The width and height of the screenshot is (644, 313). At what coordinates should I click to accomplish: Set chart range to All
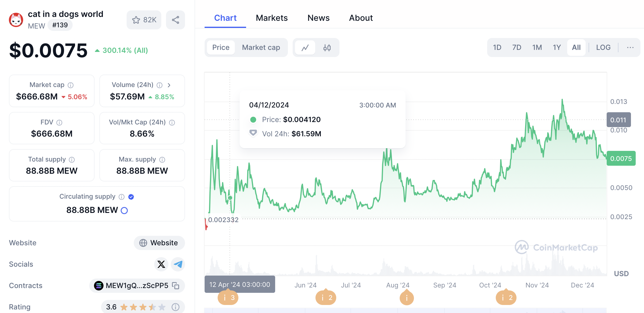point(576,48)
